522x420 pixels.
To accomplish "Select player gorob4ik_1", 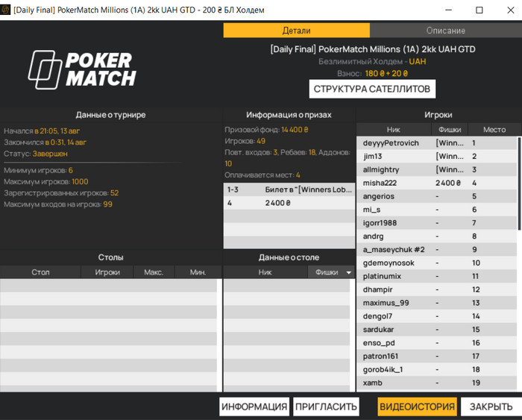I will tap(436, 370).
